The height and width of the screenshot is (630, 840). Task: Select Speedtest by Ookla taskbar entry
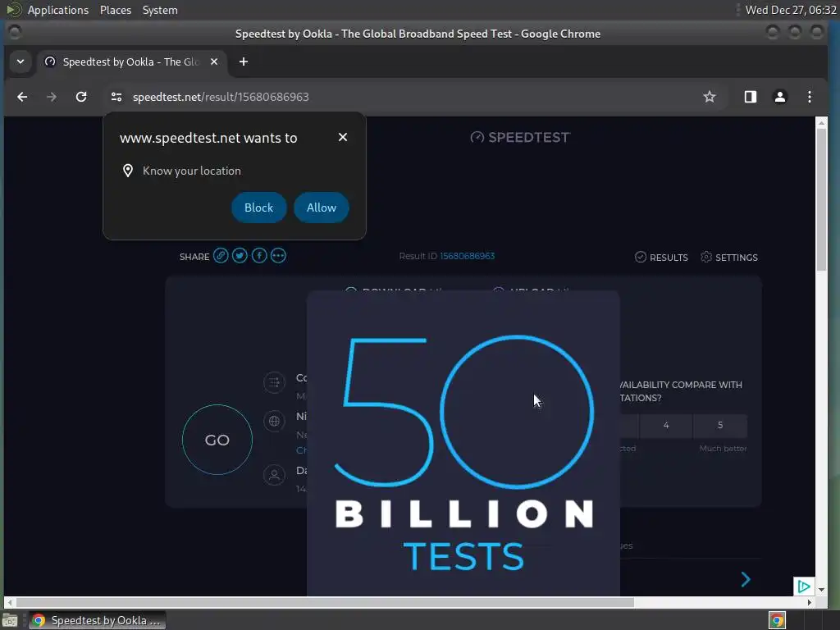coord(97,620)
